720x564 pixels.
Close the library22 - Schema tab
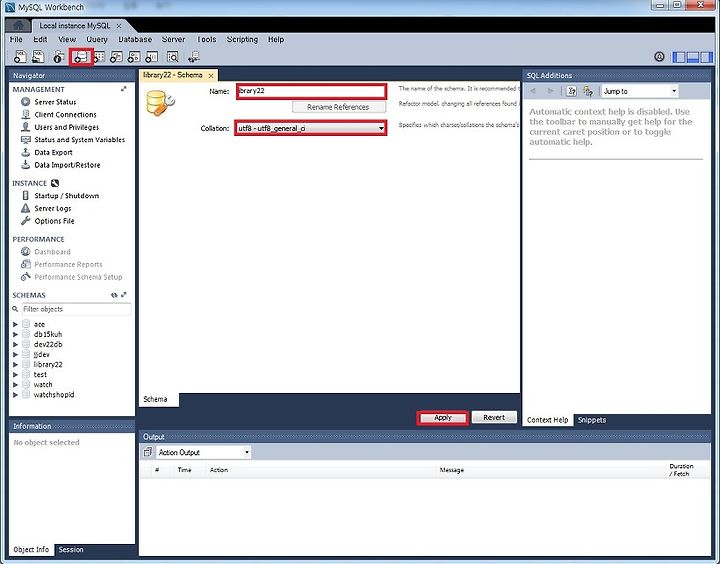[x=211, y=75]
